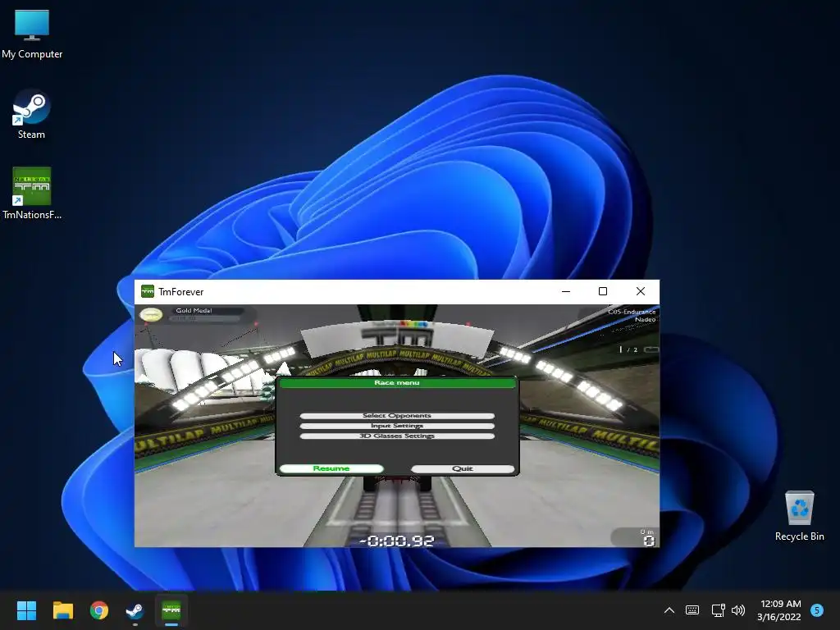Open the notification badge showing 5

pyautogui.click(x=817, y=610)
